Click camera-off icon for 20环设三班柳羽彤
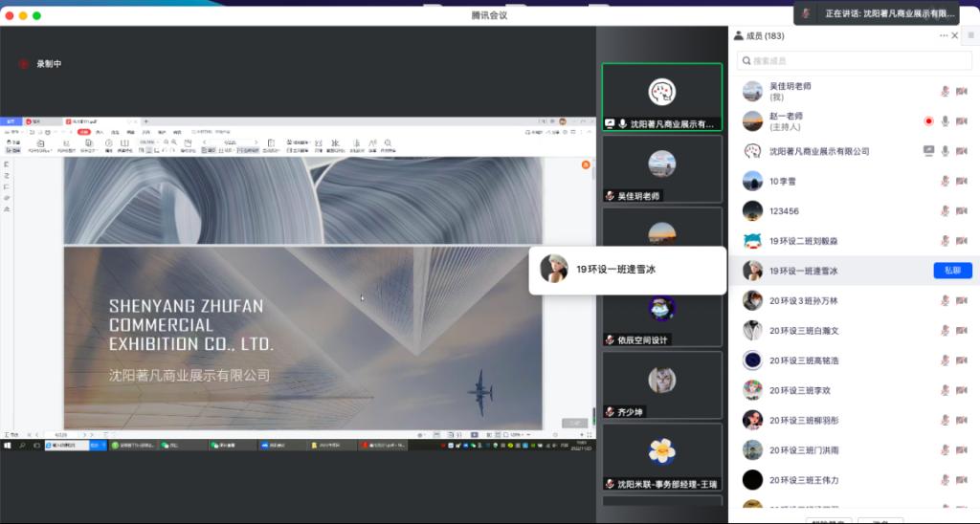Viewport: 980px width, 524px height. coord(961,421)
